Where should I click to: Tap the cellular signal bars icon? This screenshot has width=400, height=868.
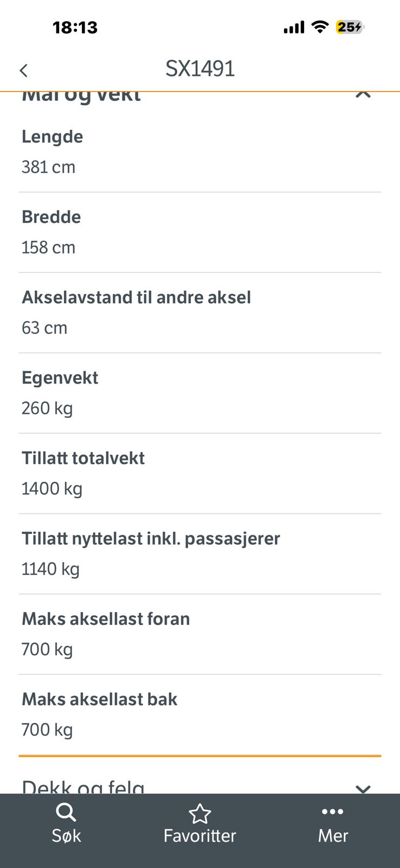[x=294, y=27]
